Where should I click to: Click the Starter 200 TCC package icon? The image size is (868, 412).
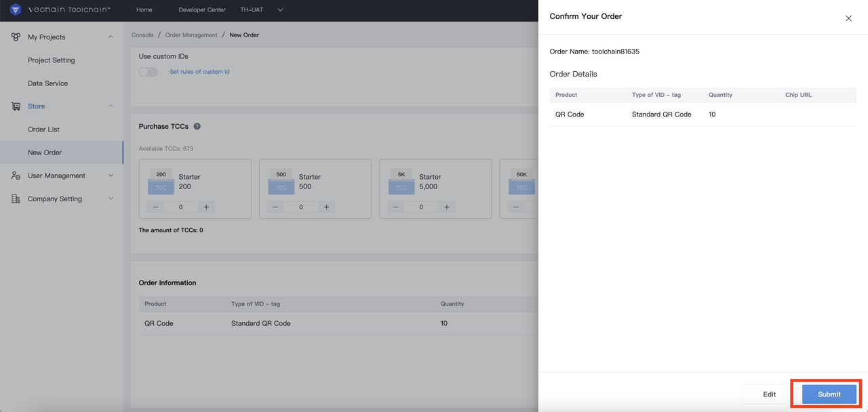(161, 182)
